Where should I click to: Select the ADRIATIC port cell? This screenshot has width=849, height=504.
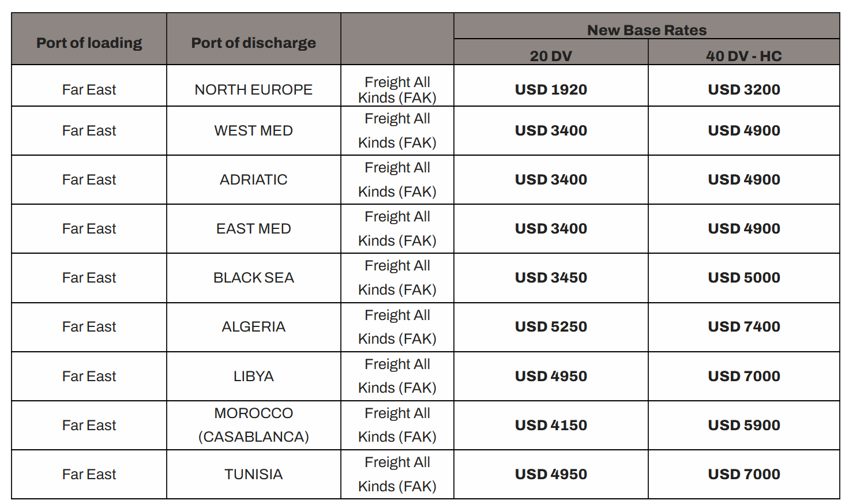(253, 180)
